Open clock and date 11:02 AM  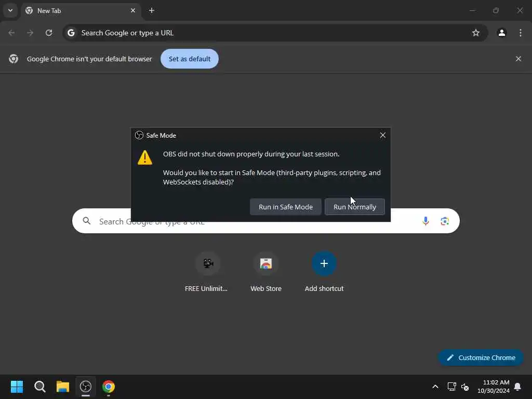click(x=493, y=387)
